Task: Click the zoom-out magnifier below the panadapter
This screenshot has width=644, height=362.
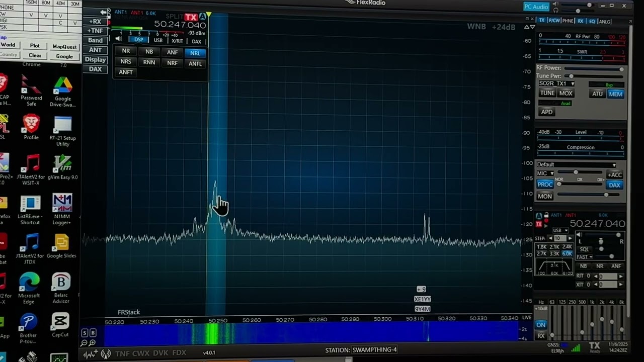Action: click(x=84, y=343)
